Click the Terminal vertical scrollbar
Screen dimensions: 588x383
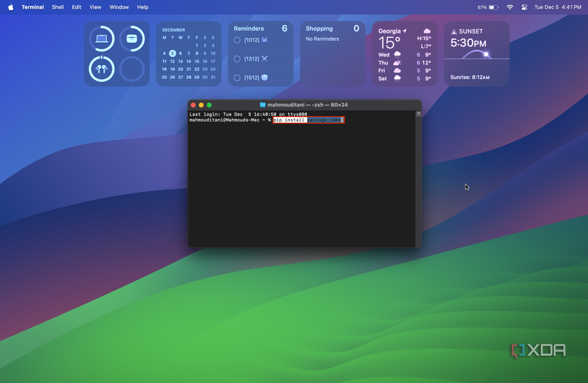418,182
